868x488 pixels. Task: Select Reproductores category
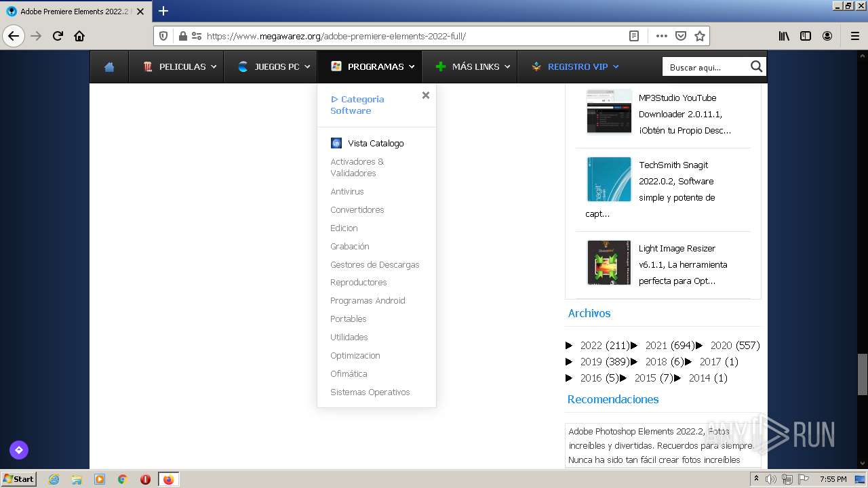(359, 282)
